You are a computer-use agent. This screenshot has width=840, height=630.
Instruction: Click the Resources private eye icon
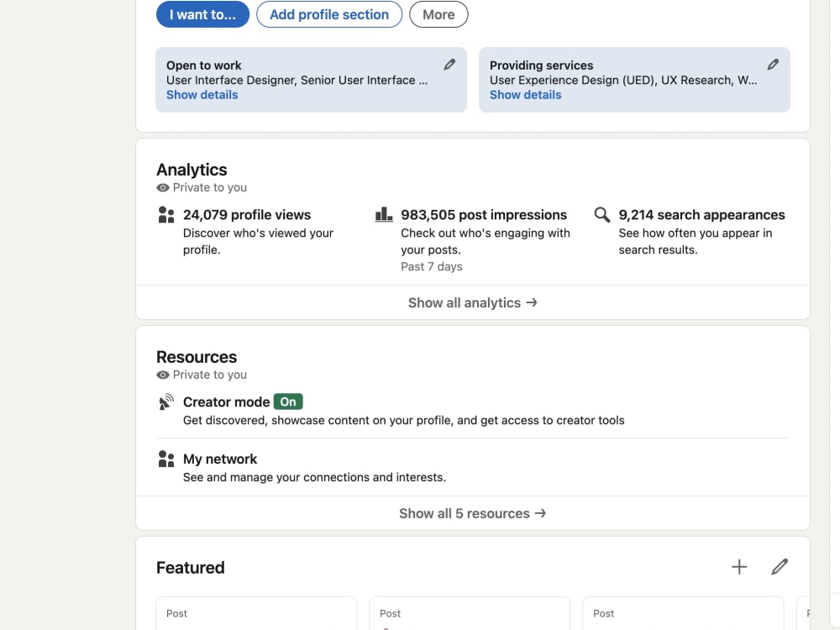[x=162, y=375]
